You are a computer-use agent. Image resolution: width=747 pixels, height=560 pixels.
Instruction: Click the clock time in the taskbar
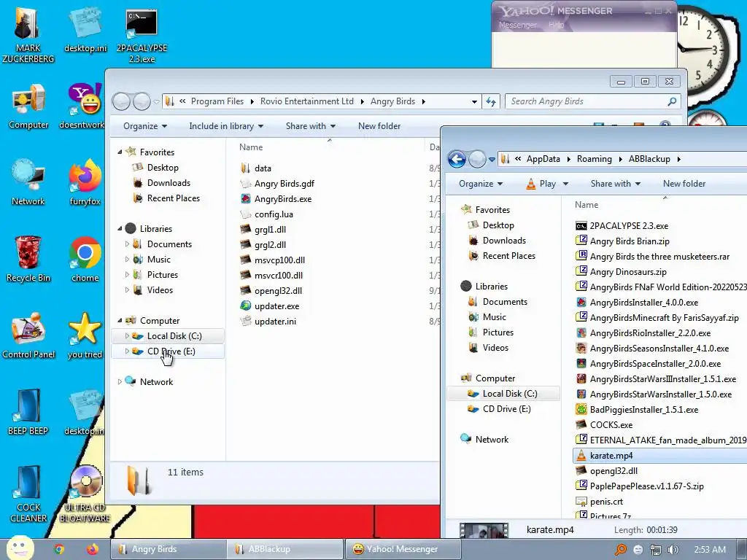pyautogui.click(x=710, y=550)
